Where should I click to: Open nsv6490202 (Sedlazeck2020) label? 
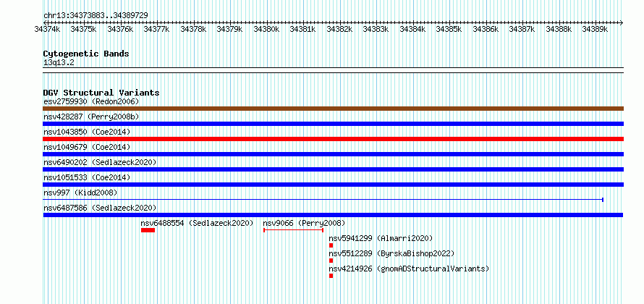click(x=100, y=162)
